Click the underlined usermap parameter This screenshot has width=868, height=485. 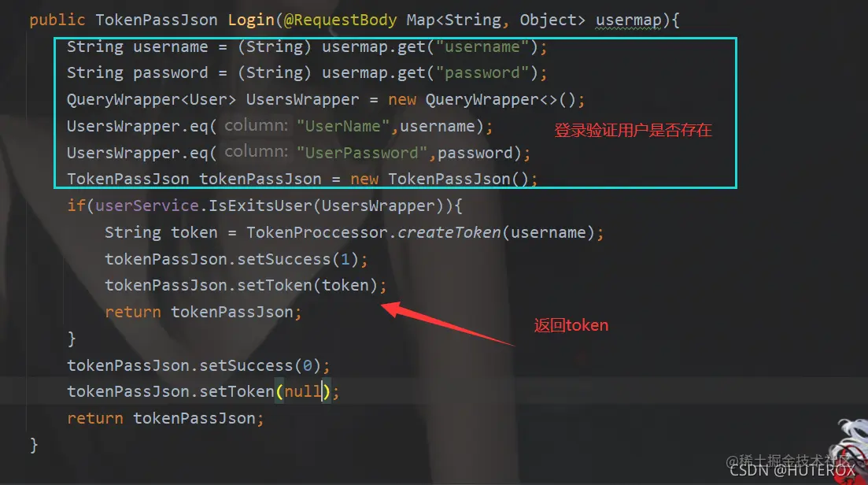click(628, 20)
